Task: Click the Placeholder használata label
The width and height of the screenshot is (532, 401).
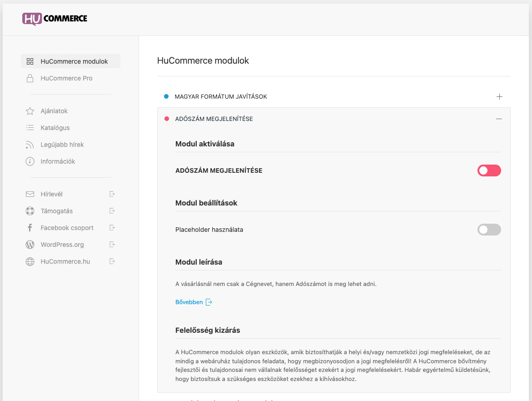Action: pos(209,230)
